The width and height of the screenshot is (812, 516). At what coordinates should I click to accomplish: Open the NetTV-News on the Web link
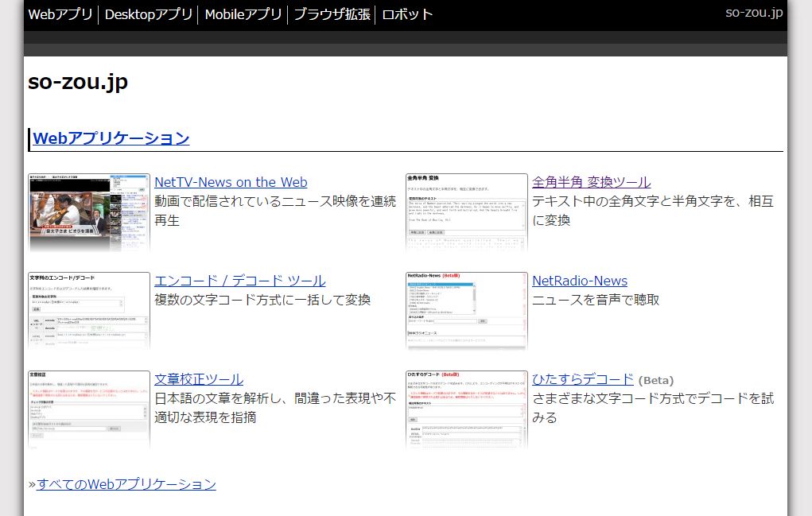231,182
